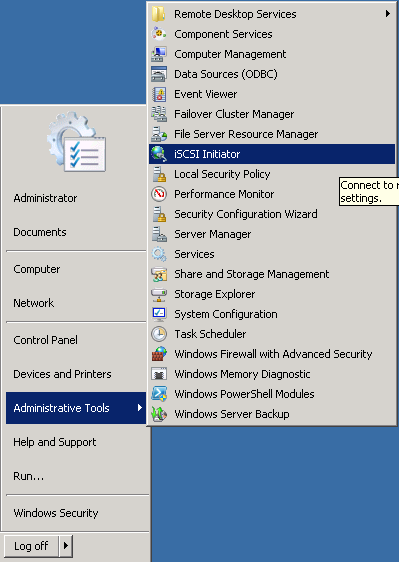Open Windows Security
Screen dimensions: 399x562
[x=76, y=513]
